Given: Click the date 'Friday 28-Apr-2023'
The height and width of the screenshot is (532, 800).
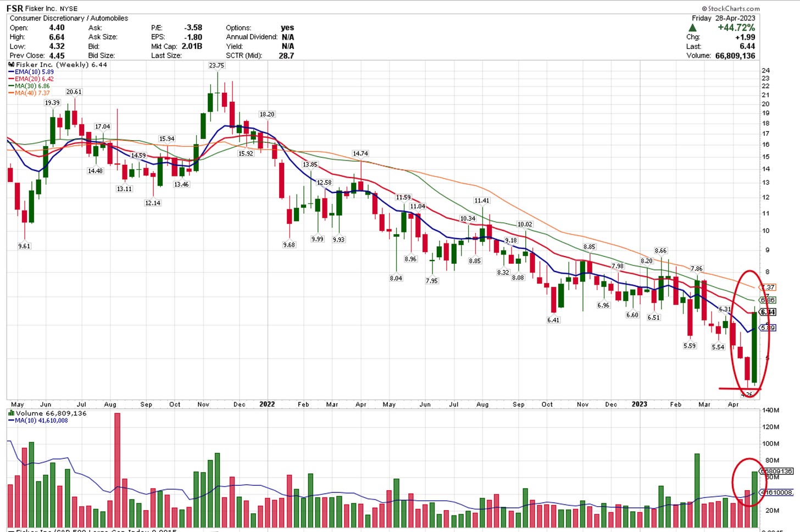Looking at the screenshot, I should (x=723, y=18).
